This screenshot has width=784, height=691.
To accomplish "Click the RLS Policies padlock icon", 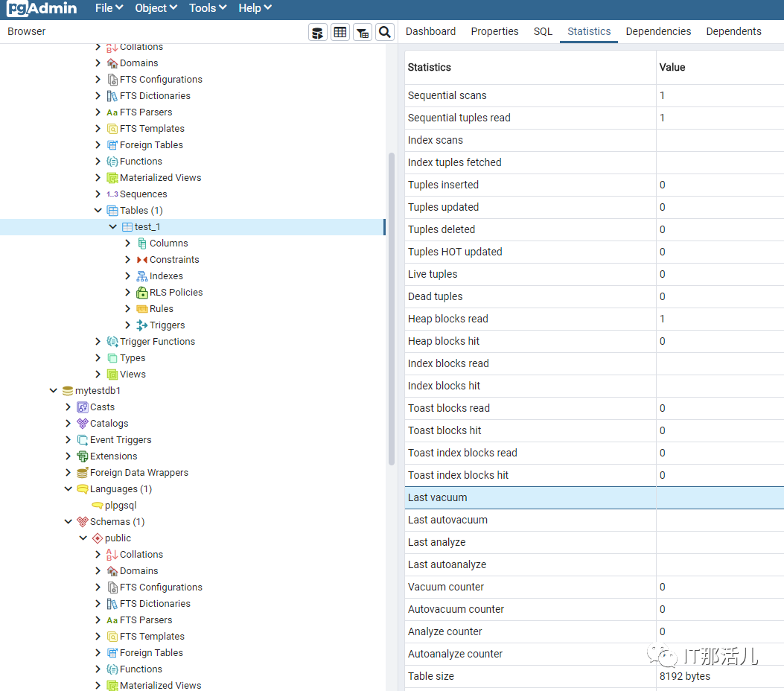I will coord(141,293).
